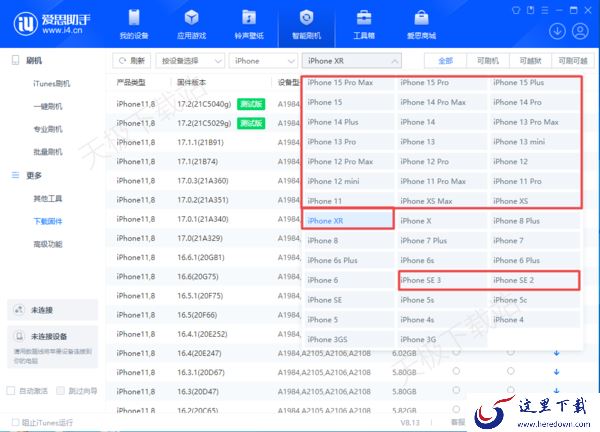Open the 智能刷机 shield icon
Screen dimensions: 600x432
pos(307,18)
